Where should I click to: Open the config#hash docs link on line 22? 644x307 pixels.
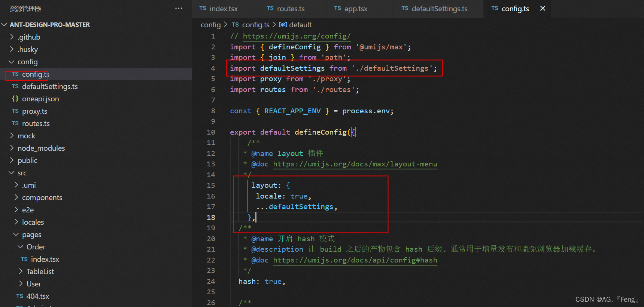[355, 260]
